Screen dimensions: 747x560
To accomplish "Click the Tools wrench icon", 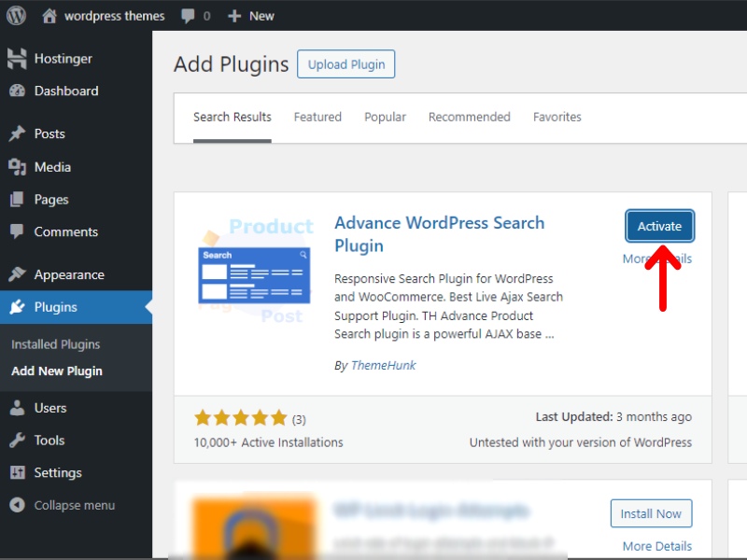I will tap(17, 441).
